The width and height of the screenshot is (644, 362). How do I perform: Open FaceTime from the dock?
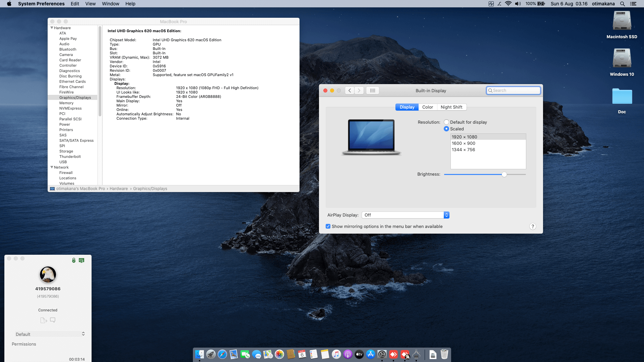pyautogui.click(x=245, y=354)
